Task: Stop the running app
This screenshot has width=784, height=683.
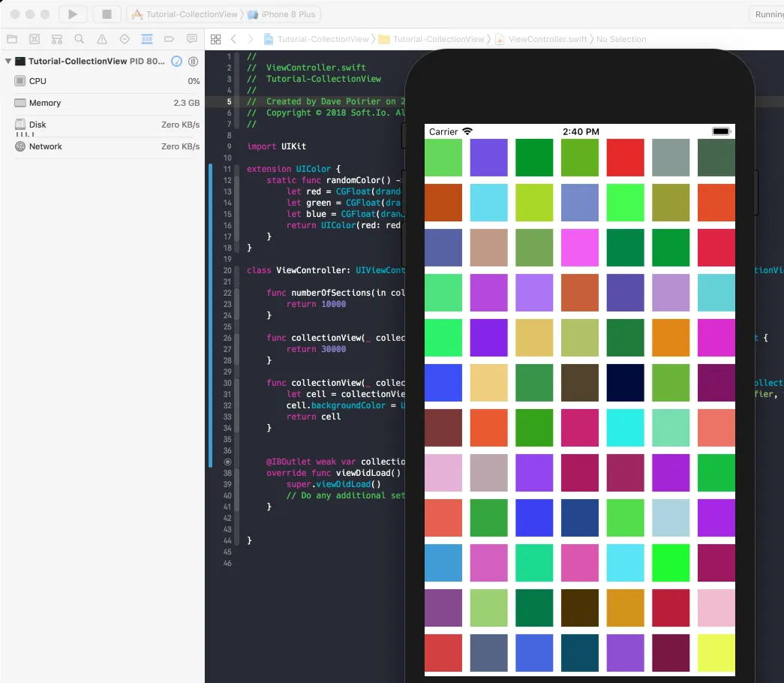Action: [107, 14]
